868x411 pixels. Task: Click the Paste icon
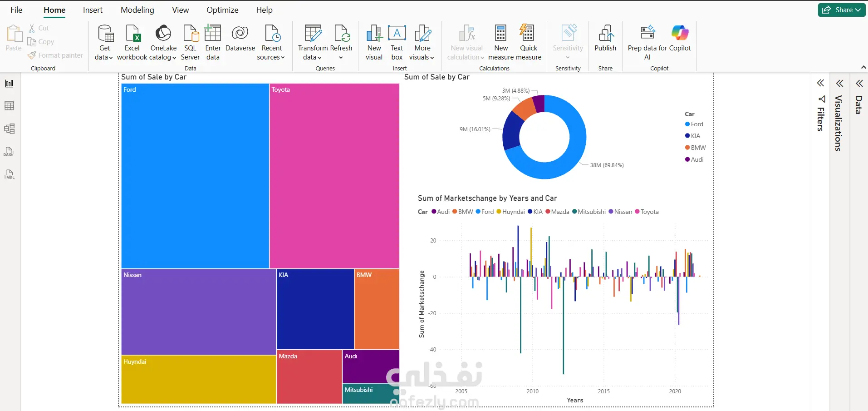[x=14, y=34]
